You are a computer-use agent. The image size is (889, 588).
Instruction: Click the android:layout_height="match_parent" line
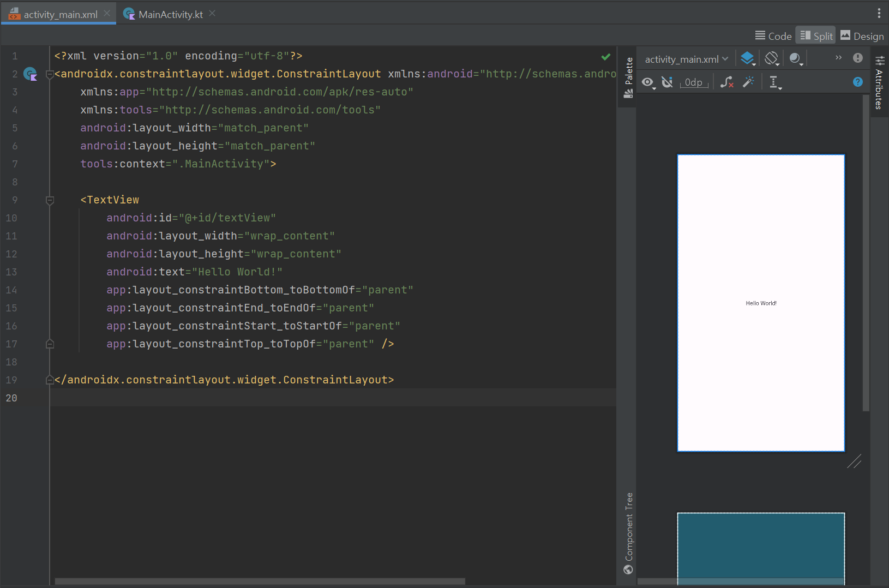tap(197, 146)
